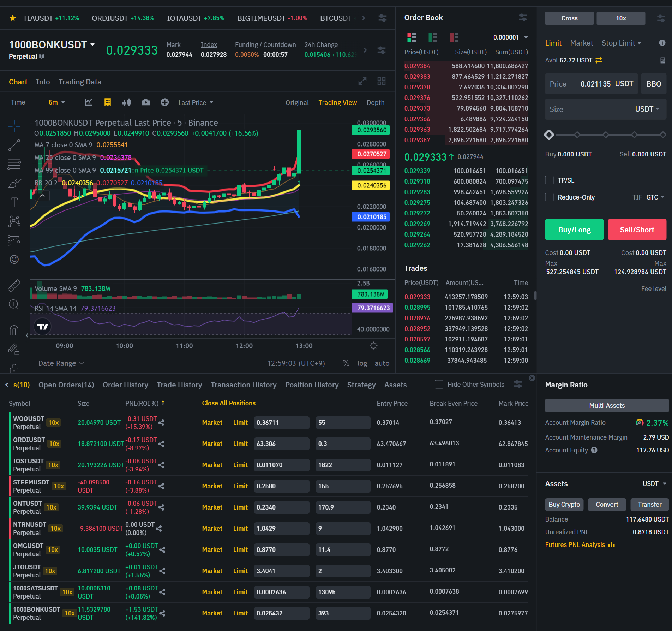Share the 1000BONKUSDT position PNL

pos(162,613)
